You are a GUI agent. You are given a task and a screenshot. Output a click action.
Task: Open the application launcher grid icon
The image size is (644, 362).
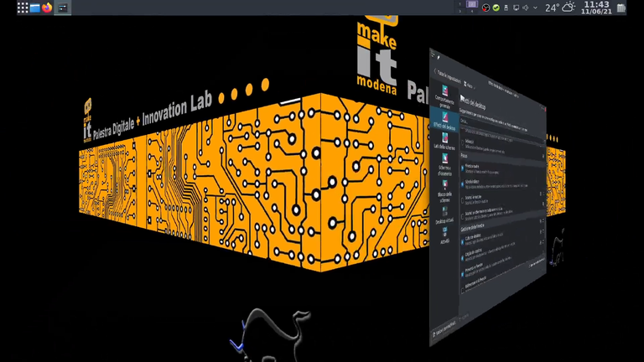[23, 8]
